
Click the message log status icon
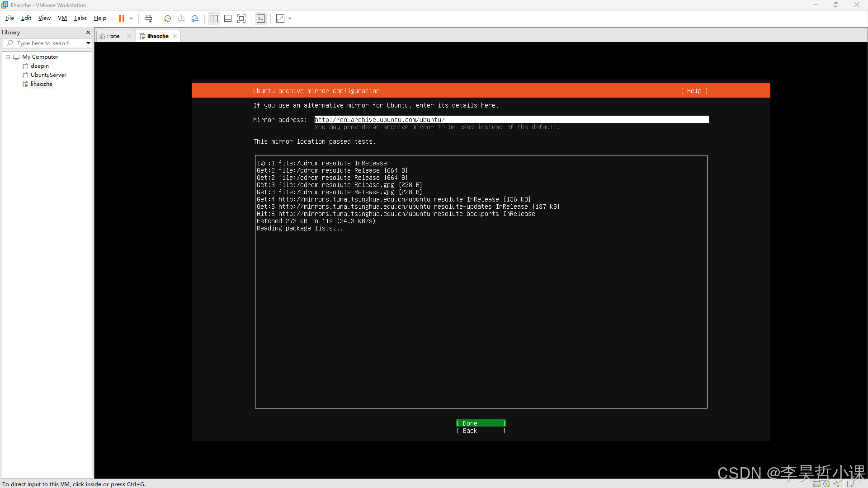pos(850,484)
